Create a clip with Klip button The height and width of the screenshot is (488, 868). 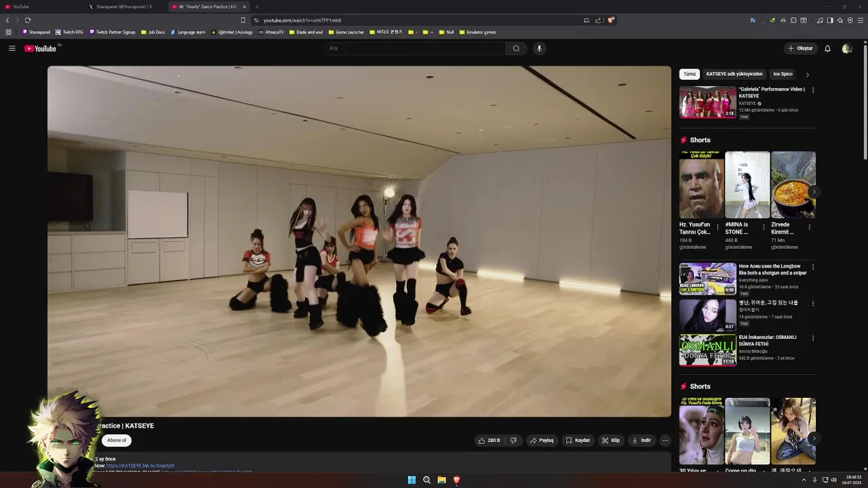pos(611,441)
